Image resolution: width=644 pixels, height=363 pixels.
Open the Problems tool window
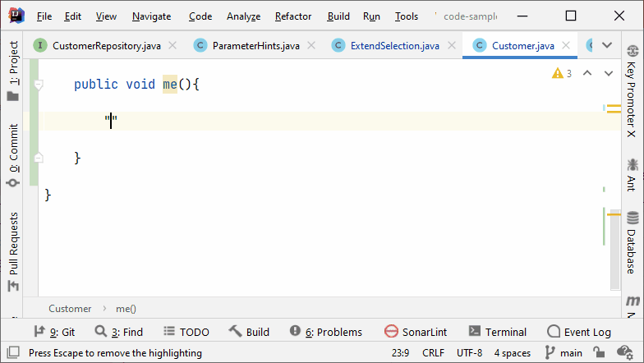[325, 332]
